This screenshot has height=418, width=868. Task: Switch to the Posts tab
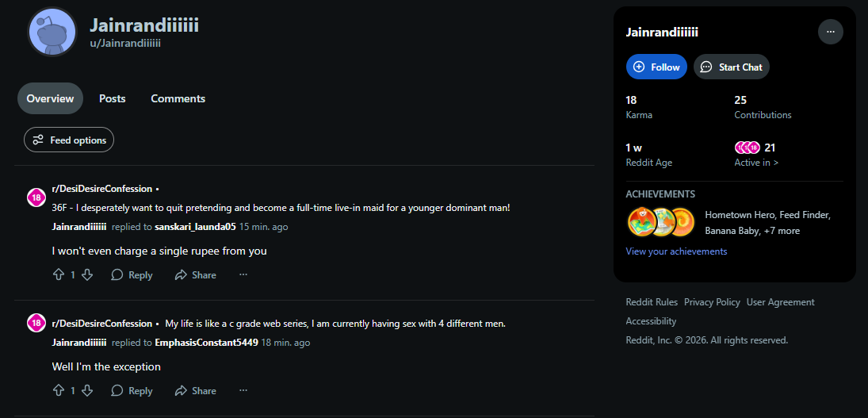pos(113,98)
